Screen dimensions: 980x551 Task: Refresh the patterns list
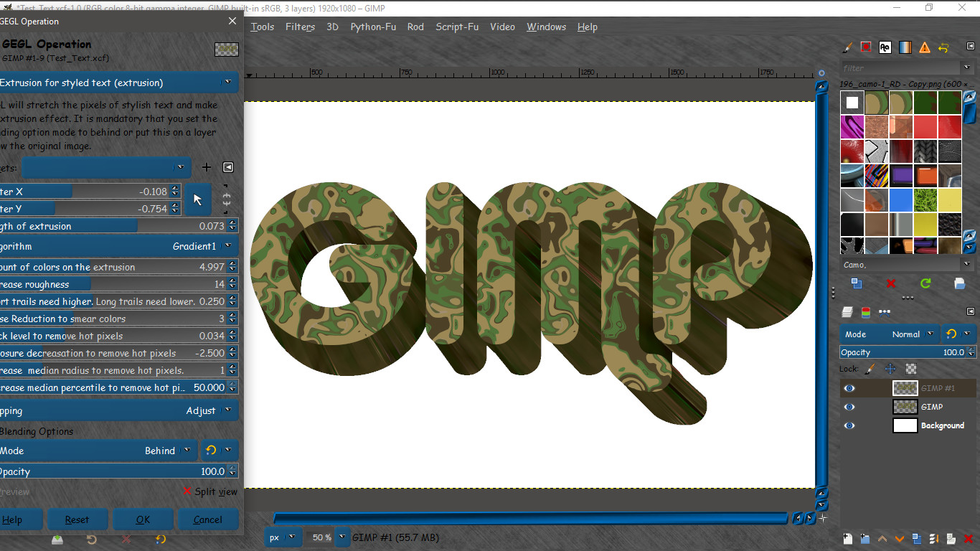point(925,283)
